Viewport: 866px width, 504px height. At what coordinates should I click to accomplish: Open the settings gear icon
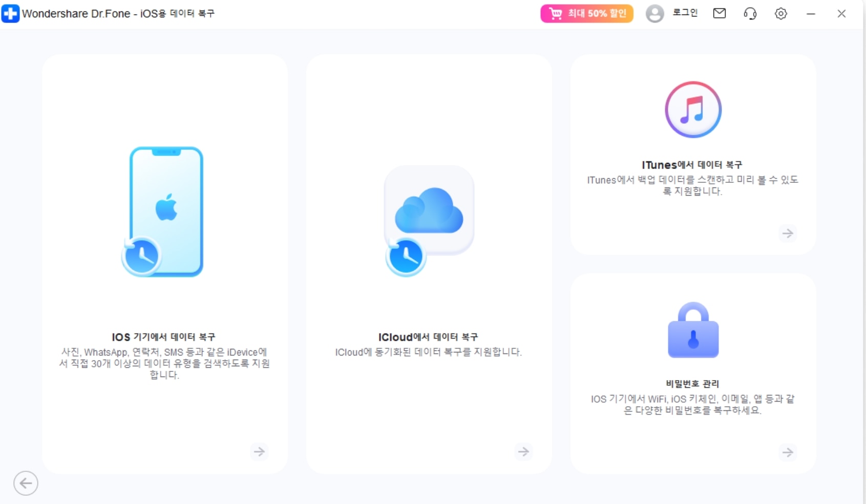pos(780,13)
